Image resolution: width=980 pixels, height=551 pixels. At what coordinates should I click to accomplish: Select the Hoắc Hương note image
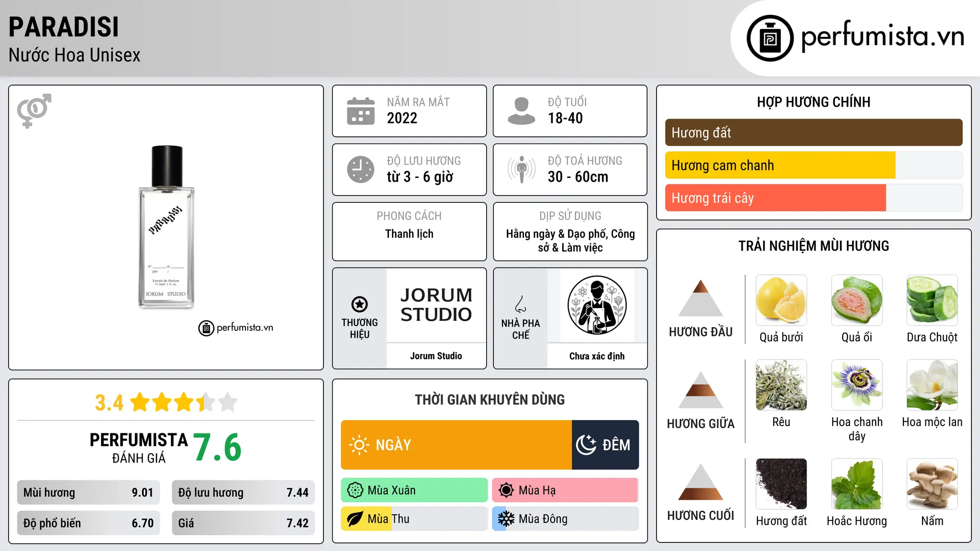pos(857,484)
